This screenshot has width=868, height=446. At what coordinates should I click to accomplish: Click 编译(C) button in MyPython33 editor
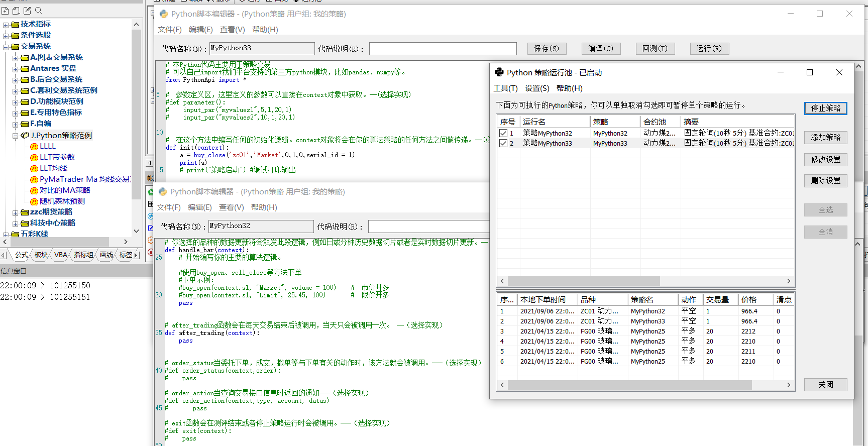[x=601, y=49]
